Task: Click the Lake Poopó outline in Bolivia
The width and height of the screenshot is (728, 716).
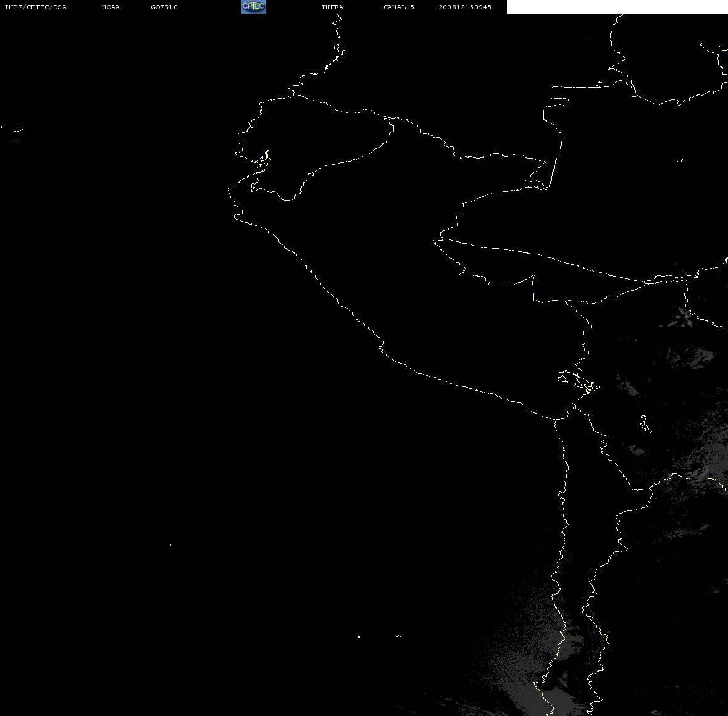Action: point(645,424)
